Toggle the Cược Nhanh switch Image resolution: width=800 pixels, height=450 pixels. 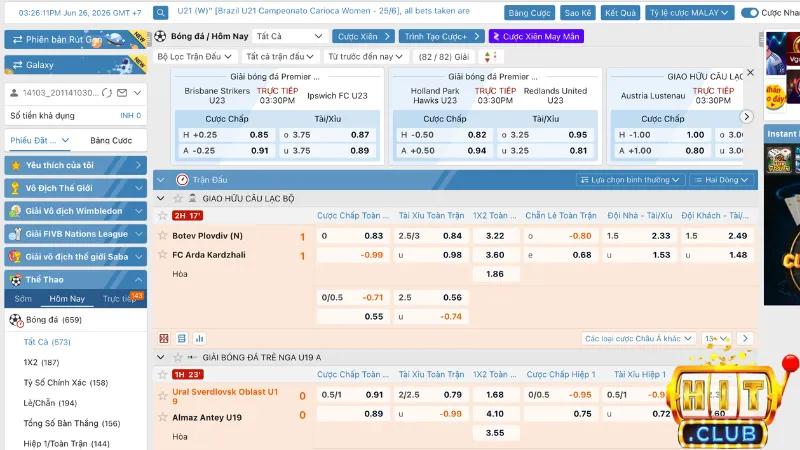click(x=749, y=13)
